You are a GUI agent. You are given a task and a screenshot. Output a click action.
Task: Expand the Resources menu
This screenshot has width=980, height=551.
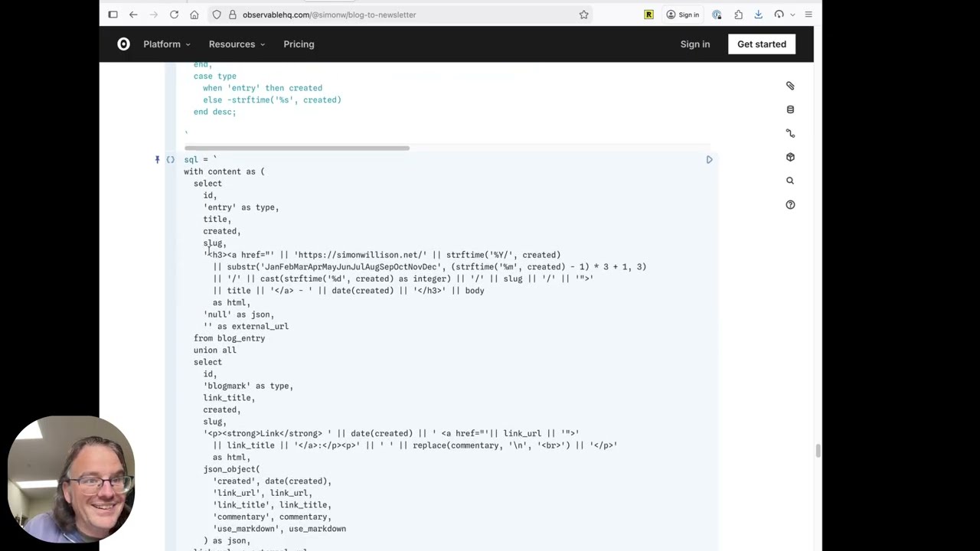(x=237, y=44)
